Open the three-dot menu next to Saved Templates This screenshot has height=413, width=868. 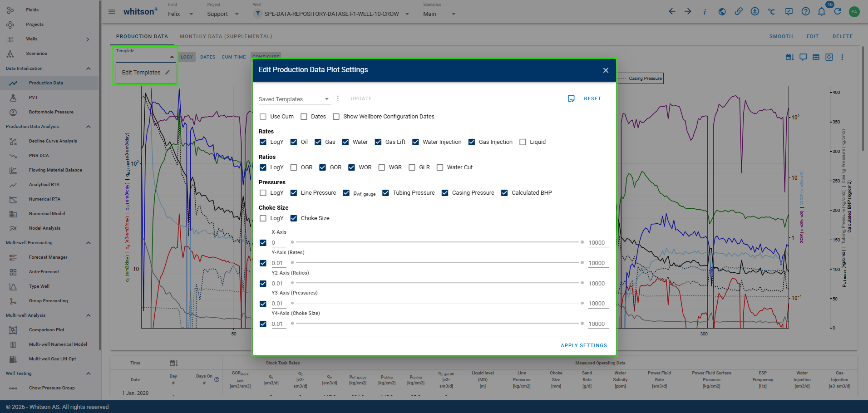(x=338, y=98)
